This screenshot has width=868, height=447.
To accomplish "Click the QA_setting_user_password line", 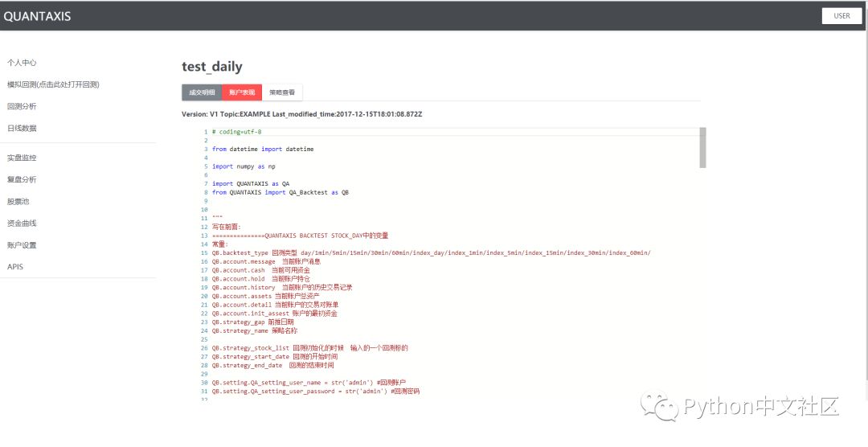I will coord(316,391).
